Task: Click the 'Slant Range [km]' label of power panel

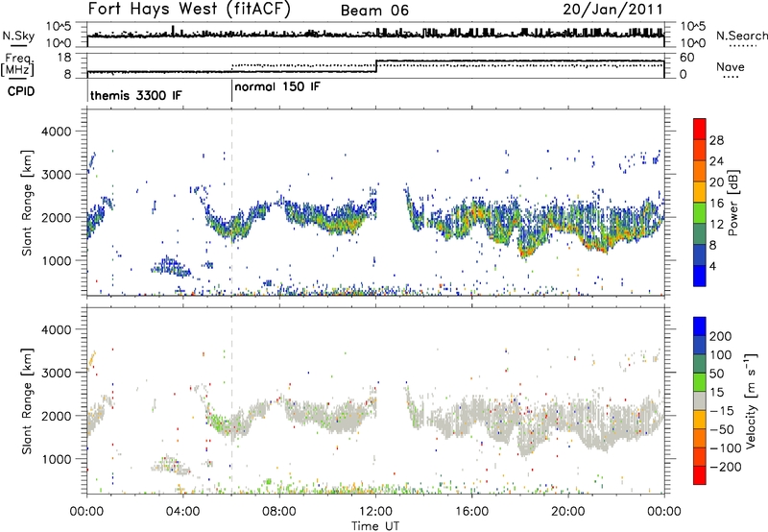Action: (27, 203)
